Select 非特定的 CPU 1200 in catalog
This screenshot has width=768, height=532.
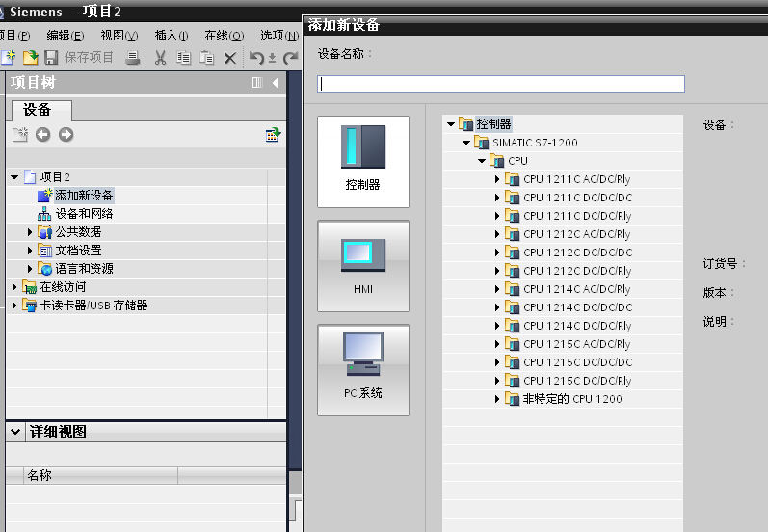click(572, 399)
